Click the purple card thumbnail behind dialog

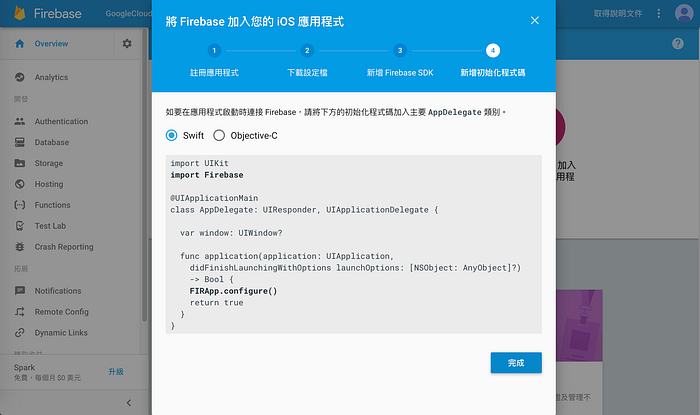click(579, 325)
